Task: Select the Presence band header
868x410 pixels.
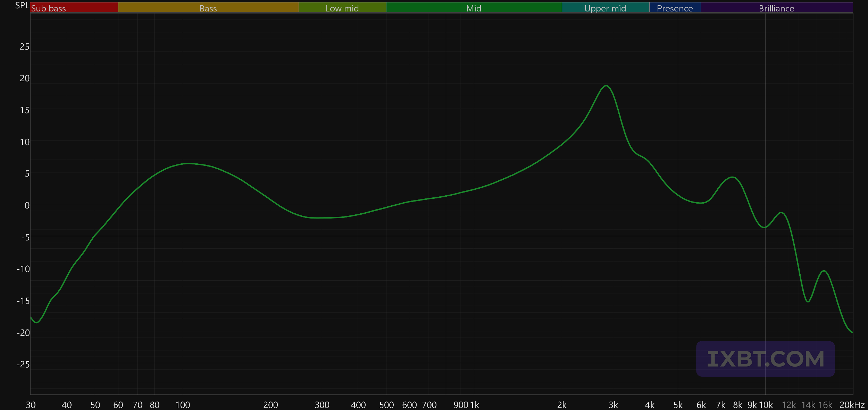Action: pyautogui.click(x=675, y=8)
